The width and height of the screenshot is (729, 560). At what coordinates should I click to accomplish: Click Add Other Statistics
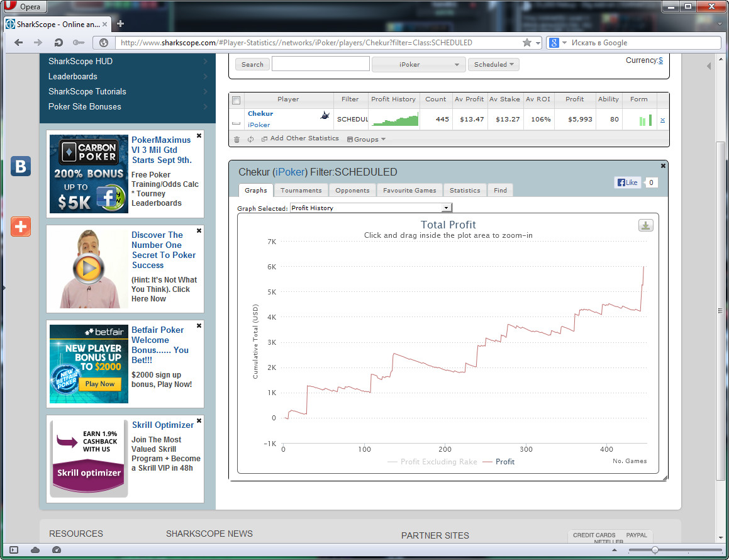click(300, 138)
